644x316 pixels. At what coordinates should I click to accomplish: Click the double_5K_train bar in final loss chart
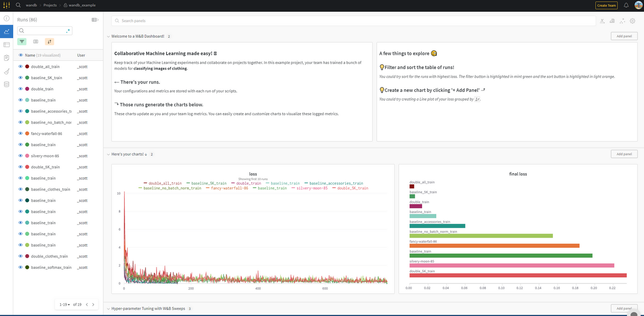[x=518, y=275]
